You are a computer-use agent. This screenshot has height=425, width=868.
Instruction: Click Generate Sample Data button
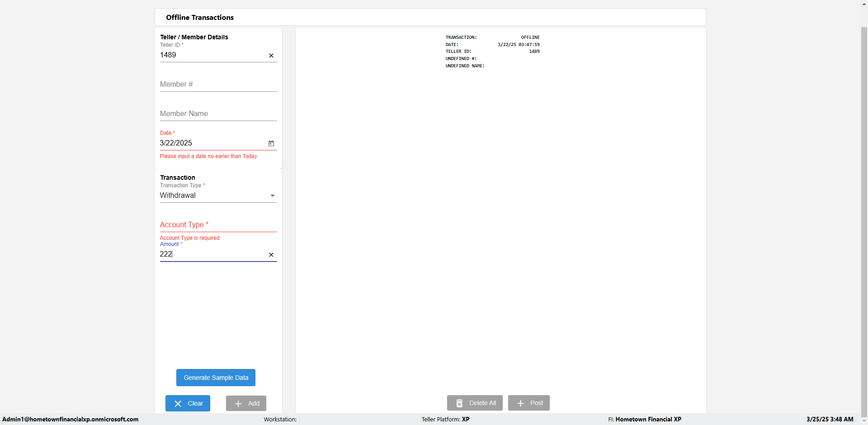(216, 378)
